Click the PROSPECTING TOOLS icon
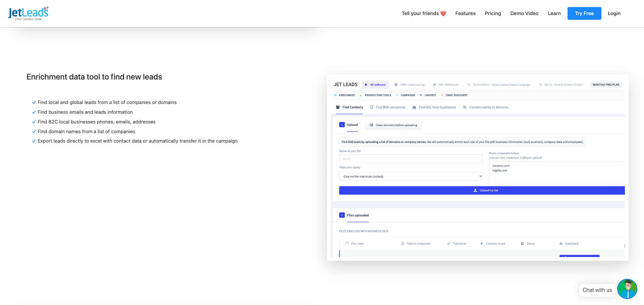The image size is (644, 305). [x=361, y=95]
